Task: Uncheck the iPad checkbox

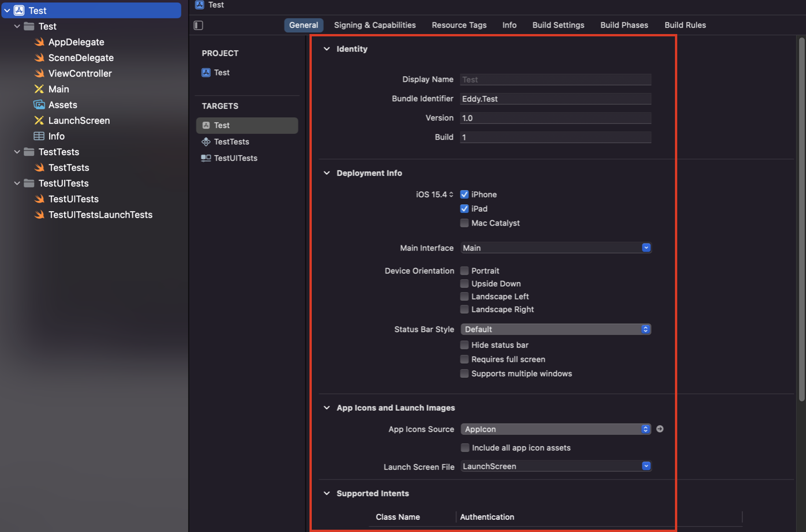Action: 464,209
